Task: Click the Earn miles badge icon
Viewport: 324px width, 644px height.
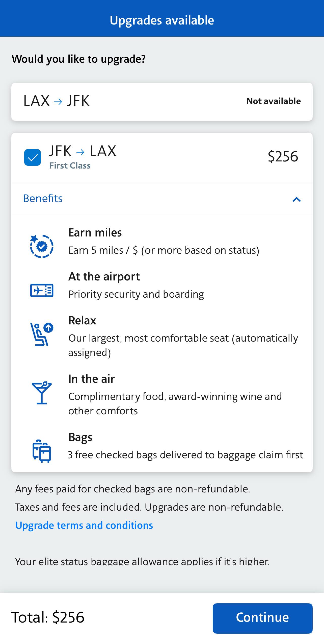Action: 42,246
